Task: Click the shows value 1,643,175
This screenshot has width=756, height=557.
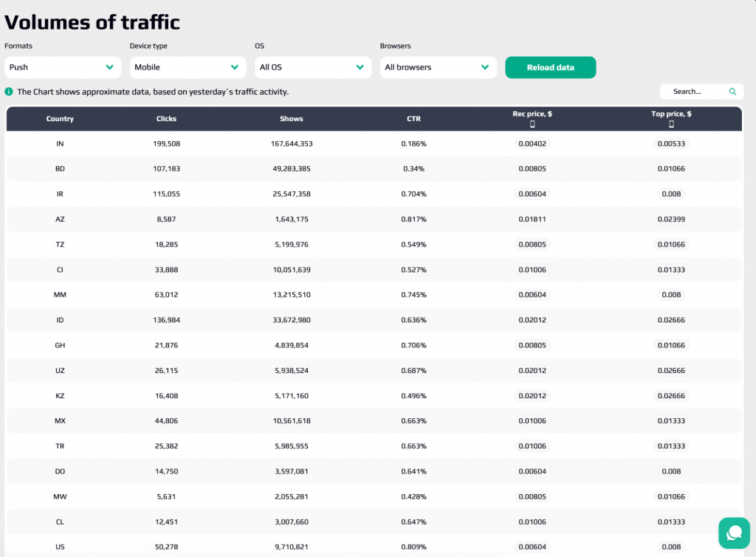Action: [x=292, y=219]
